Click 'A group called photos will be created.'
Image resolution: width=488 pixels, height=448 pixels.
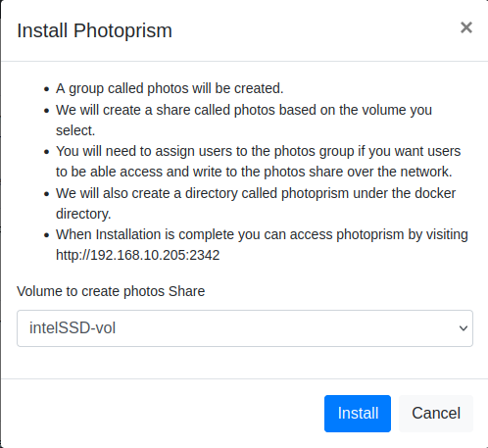(x=170, y=88)
